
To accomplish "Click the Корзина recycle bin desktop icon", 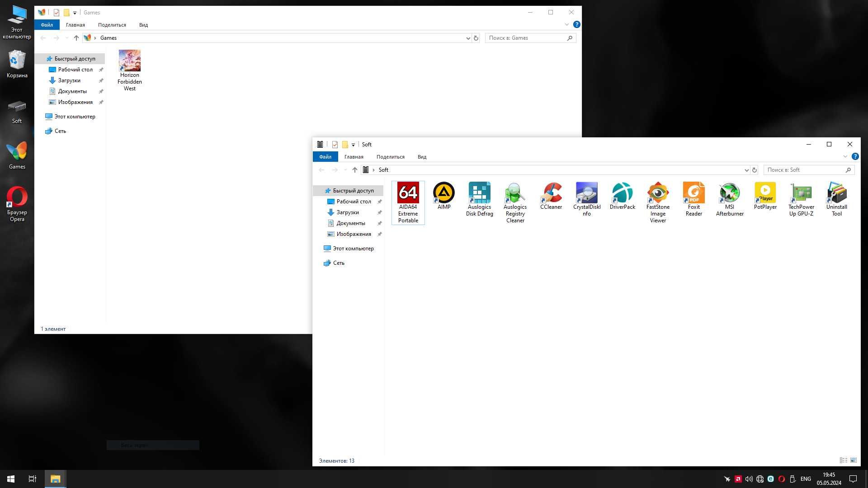I will pos(17,64).
